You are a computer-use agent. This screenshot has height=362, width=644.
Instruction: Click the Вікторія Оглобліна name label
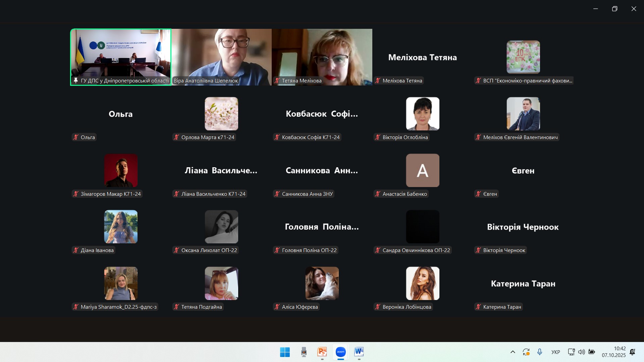click(x=405, y=137)
